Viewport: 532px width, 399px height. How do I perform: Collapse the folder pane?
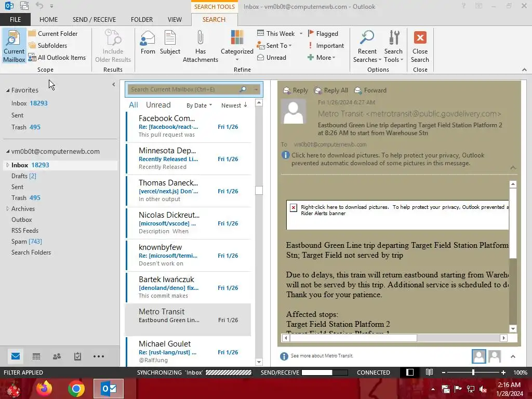[114, 85]
